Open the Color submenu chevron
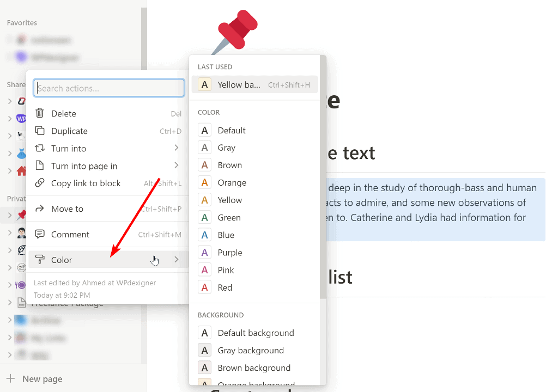The height and width of the screenshot is (392, 558). click(x=176, y=260)
